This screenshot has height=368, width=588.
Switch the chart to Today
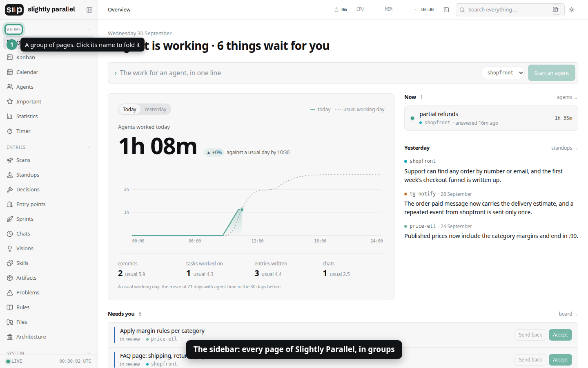(129, 109)
